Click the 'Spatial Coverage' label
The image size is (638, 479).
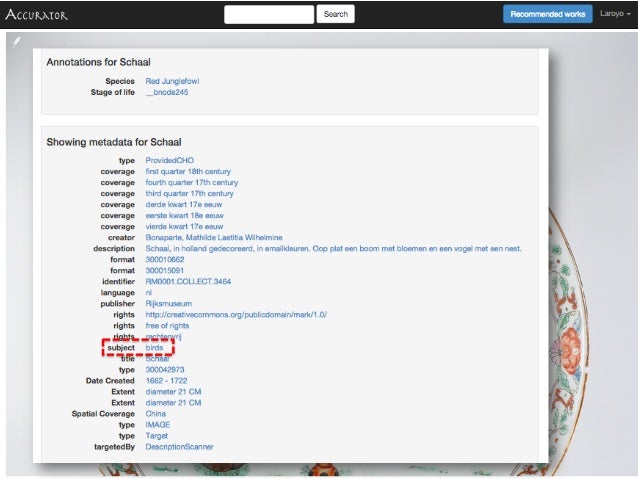point(103,413)
